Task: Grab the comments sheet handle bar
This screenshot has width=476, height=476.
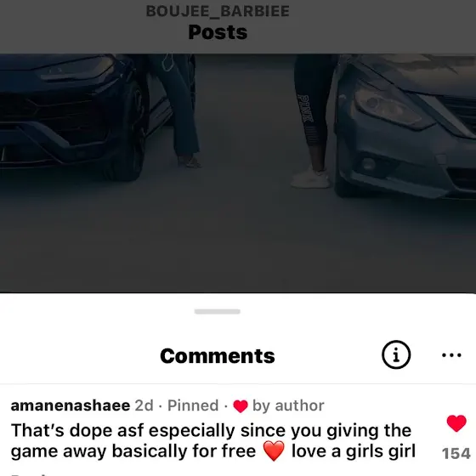Action: [218, 311]
